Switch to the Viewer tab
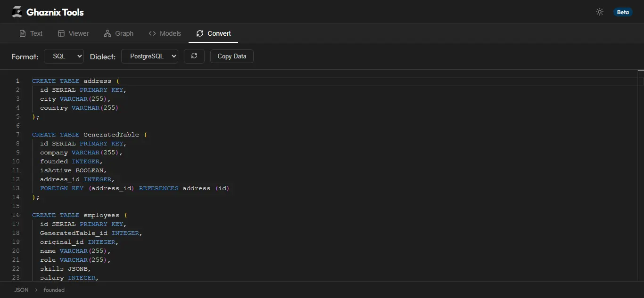This screenshot has width=644, height=298. click(x=73, y=33)
